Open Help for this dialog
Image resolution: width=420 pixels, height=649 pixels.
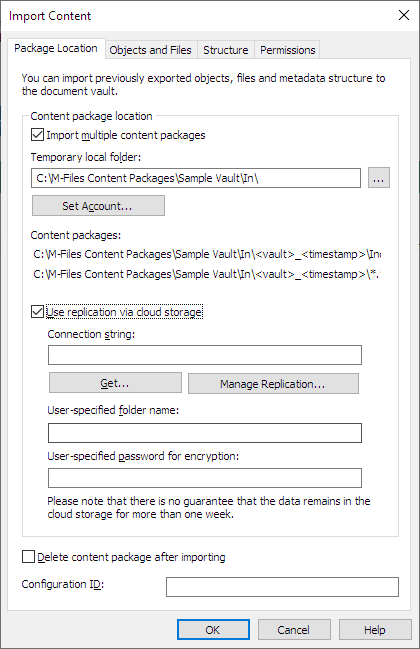click(x=375, y=630)
